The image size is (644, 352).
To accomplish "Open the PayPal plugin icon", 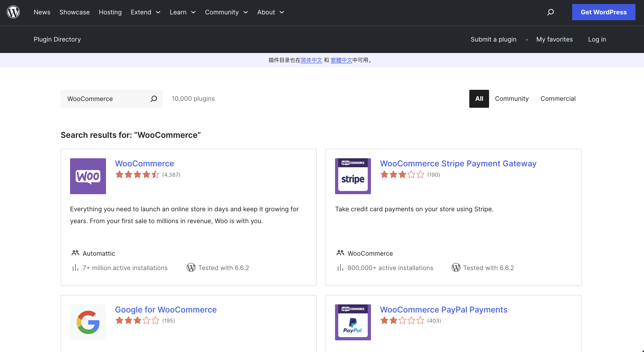I will tap(353, 322).
